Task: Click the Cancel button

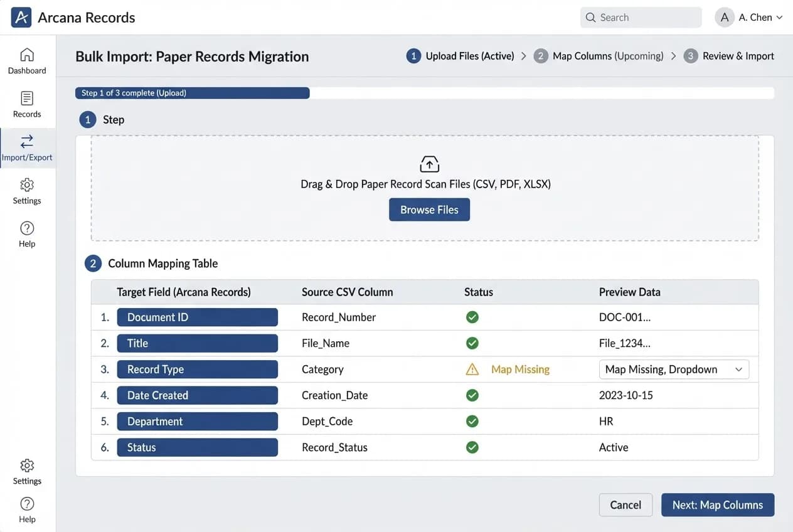Action: click(x=625, y=505)
